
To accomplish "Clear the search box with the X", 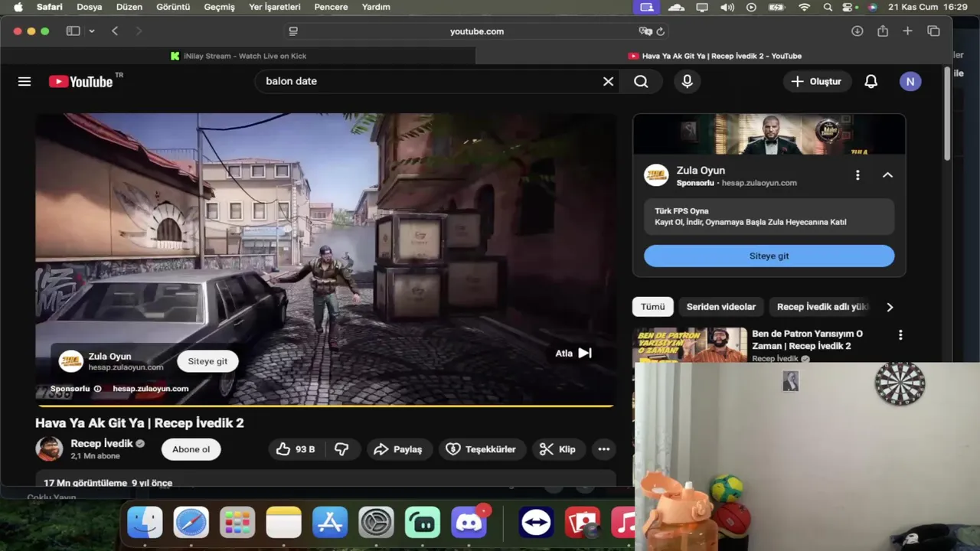I will click(x=608, y=81).
